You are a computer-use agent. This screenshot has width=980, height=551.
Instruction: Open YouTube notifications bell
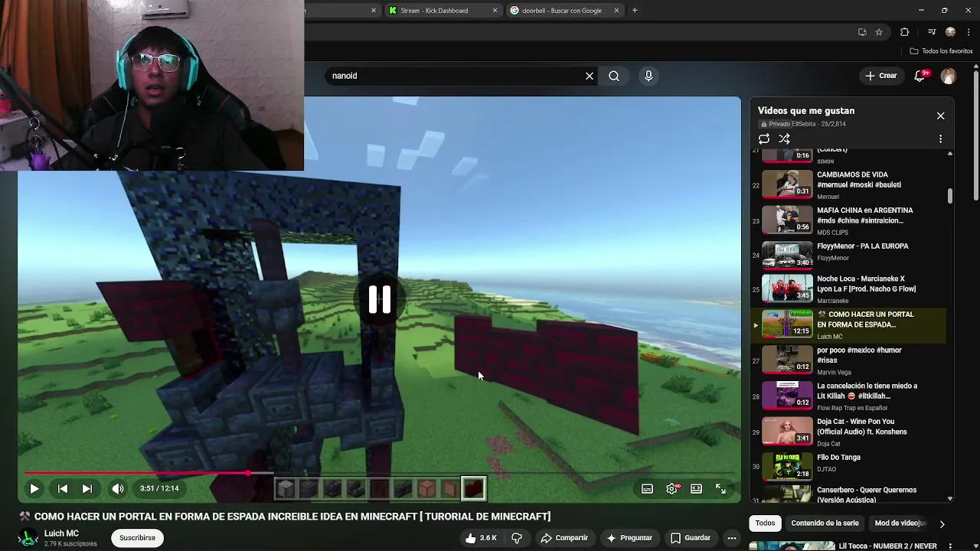point(920,76)
